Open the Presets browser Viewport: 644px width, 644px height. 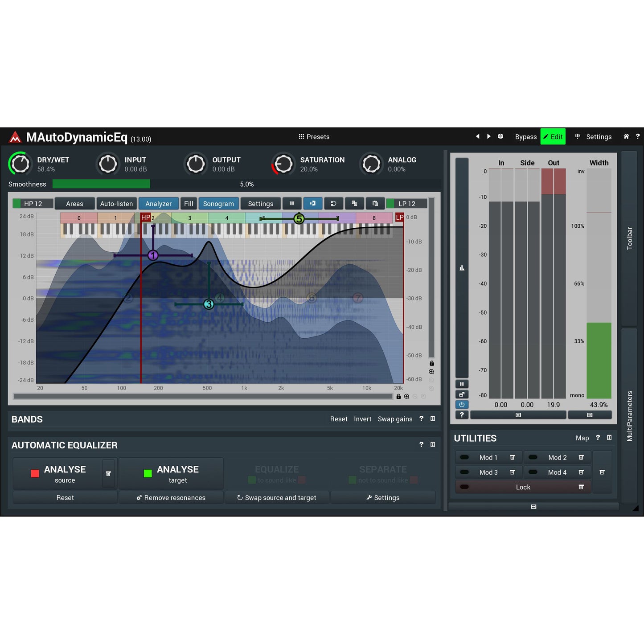pyautogui.click(x=314, y=136)
